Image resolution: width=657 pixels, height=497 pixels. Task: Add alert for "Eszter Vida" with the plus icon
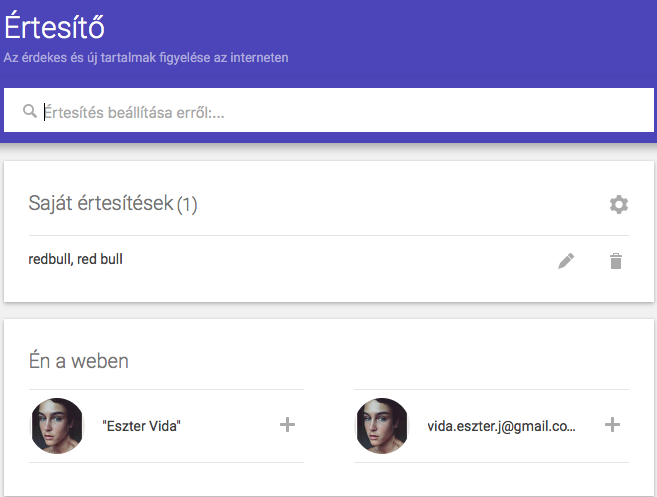287,425
